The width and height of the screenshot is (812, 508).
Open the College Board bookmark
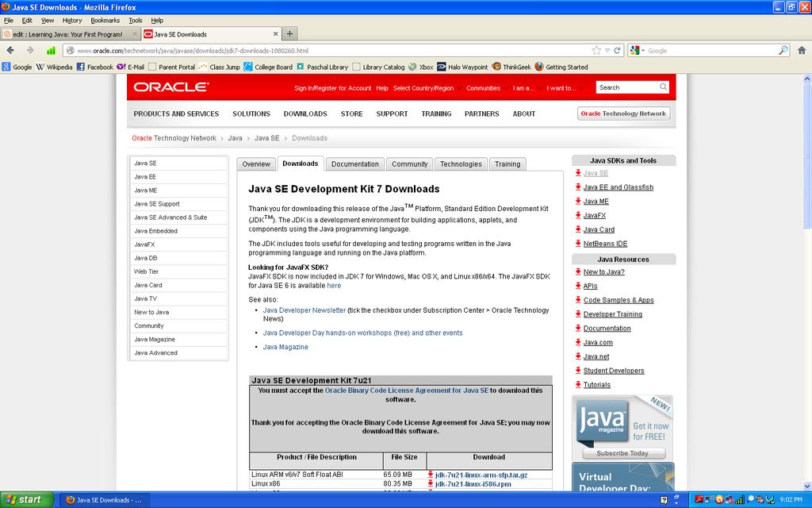tap(268, 67)
